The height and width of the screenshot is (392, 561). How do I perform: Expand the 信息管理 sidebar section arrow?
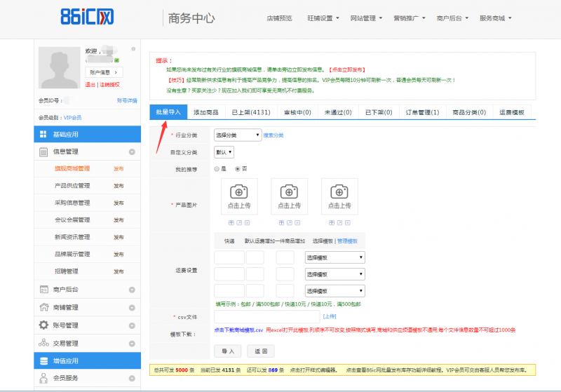pyautogui.click(x=132, y=152)
